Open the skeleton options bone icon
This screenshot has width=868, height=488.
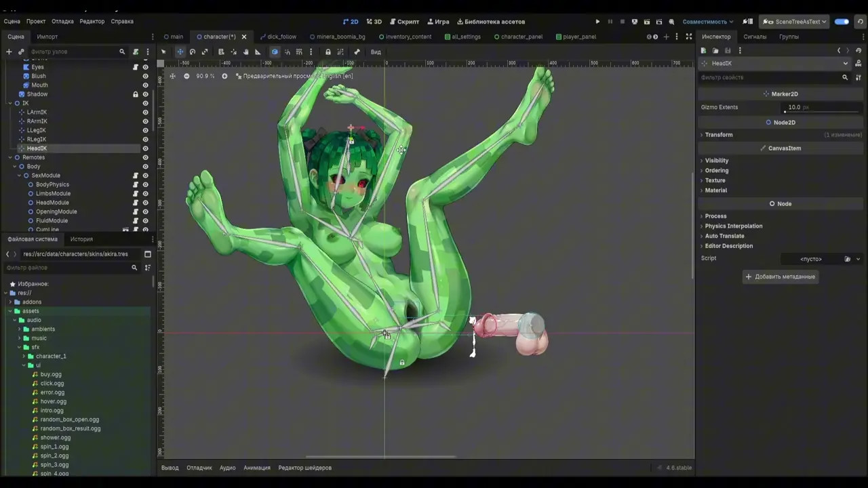pyautogui.click(x=357, y=52)
